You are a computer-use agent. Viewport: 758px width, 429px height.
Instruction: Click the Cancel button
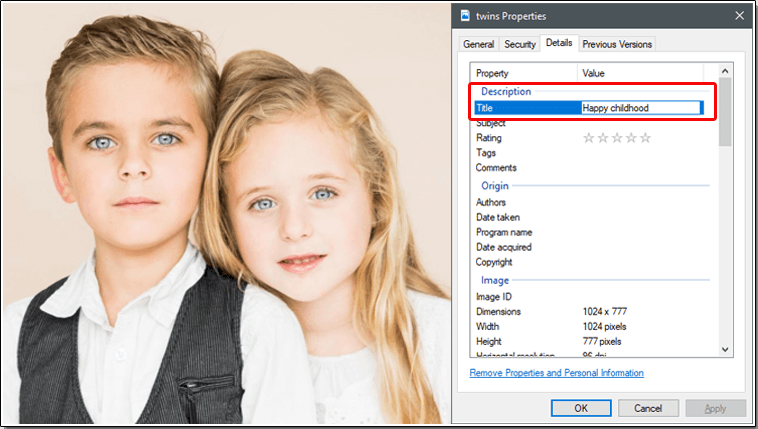648,408
